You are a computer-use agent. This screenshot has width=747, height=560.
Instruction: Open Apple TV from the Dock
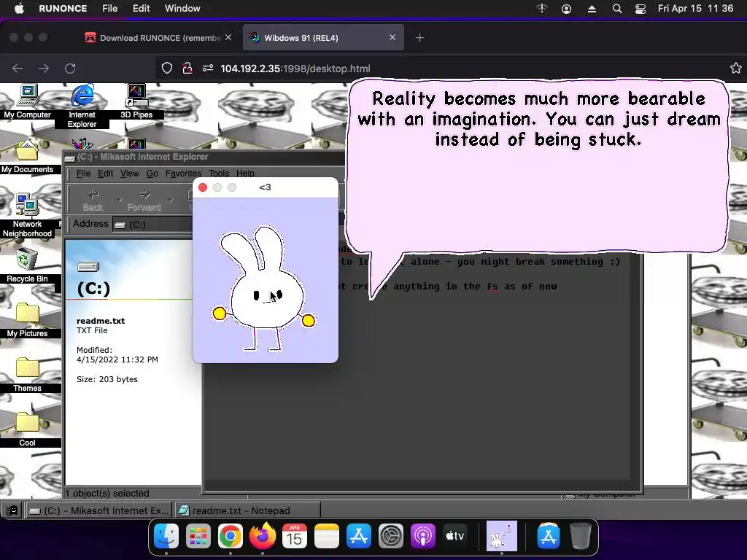454,536
